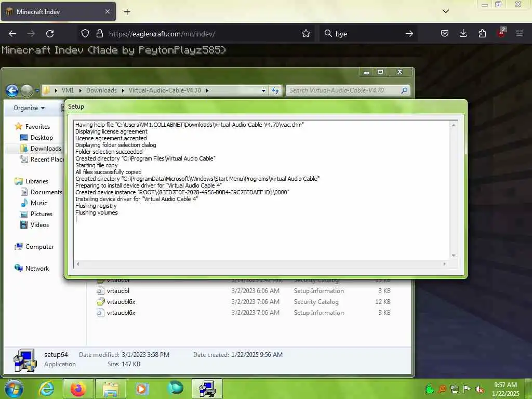Image resolution: width=532 pixels, height=399 pixels.
Task: Open Internet Explorer from taskbar
Action: point(46,389)
